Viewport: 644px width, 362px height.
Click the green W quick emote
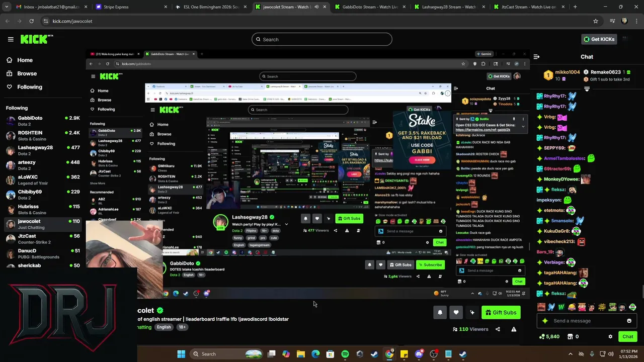click(x=561, y=307)
